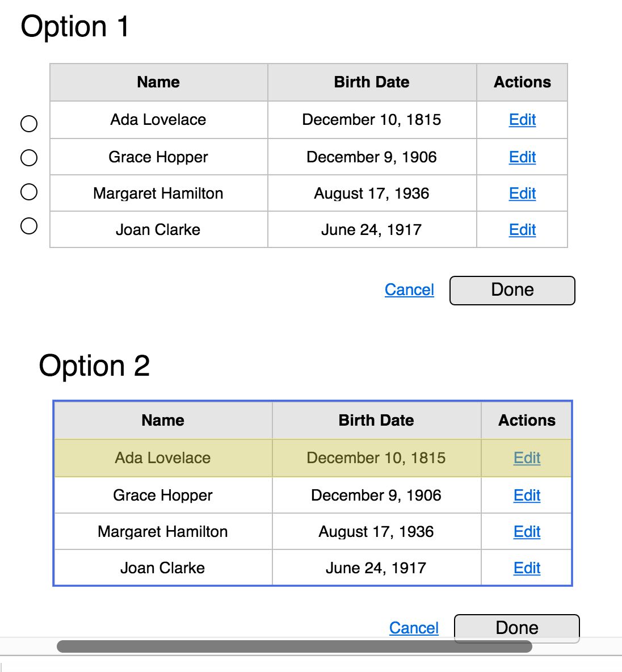Select the Grace Hopper radio button
The width and height of the screenshot is (622, 672).
point(29,158)
